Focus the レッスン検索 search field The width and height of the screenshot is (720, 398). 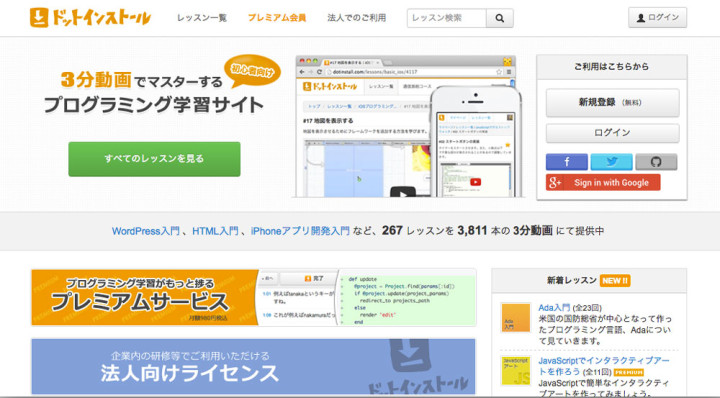446,18
